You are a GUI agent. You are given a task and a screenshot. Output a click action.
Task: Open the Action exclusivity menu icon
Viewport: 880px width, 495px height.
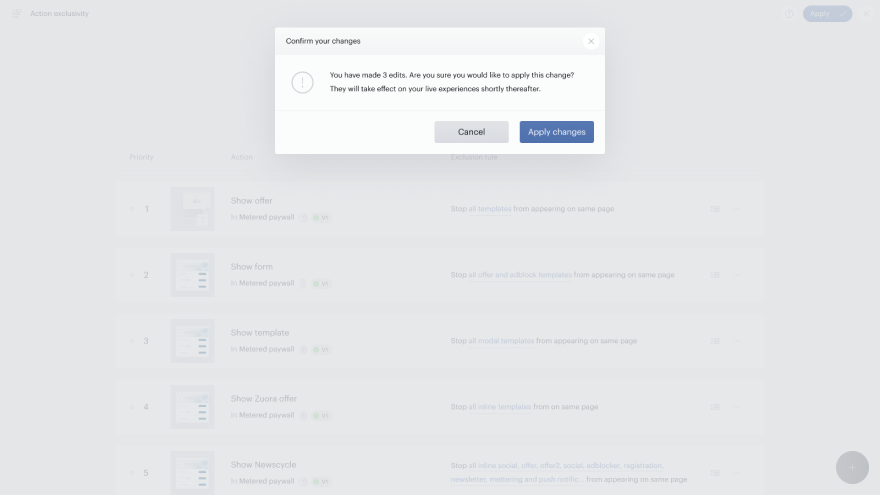click(16, 13)
